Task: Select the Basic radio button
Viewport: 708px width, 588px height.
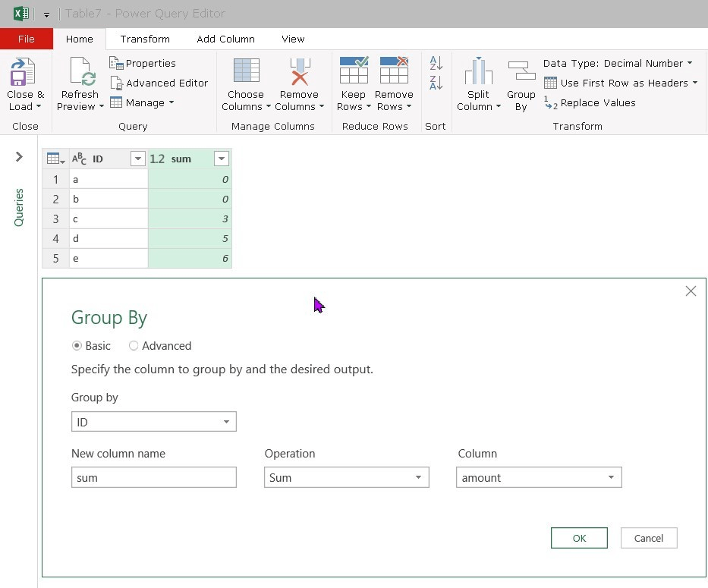Action: pyautogui.click(x=76, y=345)
